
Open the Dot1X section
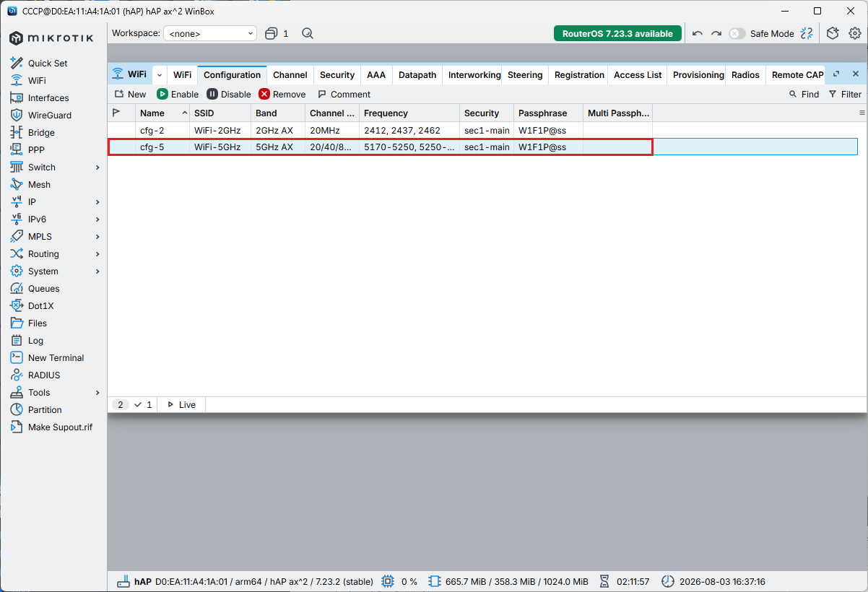tap(40, 305)
